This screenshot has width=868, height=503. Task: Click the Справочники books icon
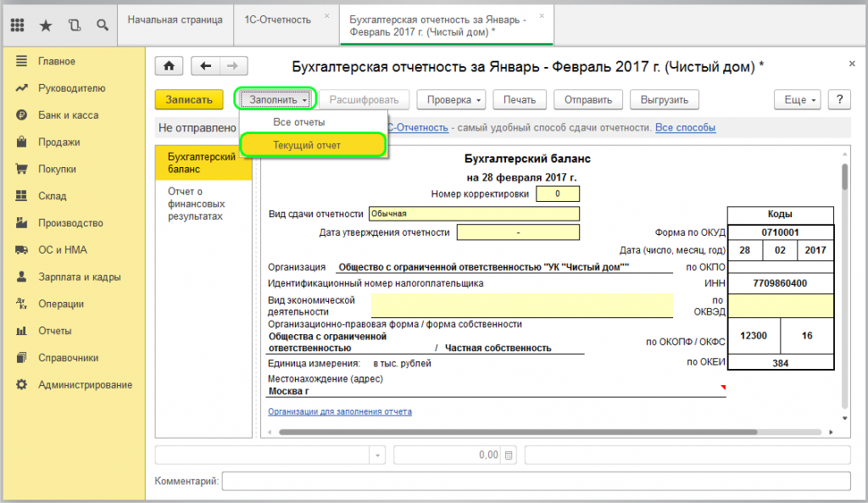[x=21, y=357]
